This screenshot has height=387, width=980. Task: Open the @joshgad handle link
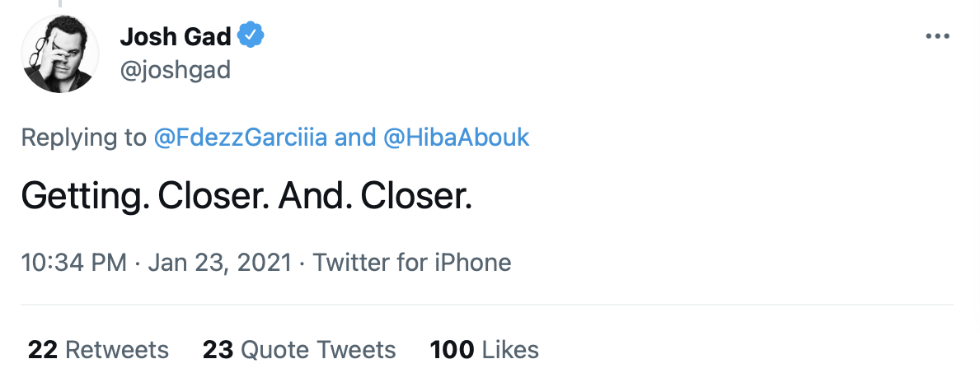(175, 70)
